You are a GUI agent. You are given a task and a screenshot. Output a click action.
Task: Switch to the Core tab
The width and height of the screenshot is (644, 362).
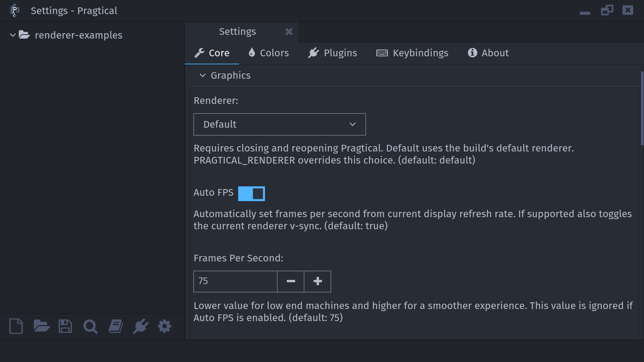point(212,53)
